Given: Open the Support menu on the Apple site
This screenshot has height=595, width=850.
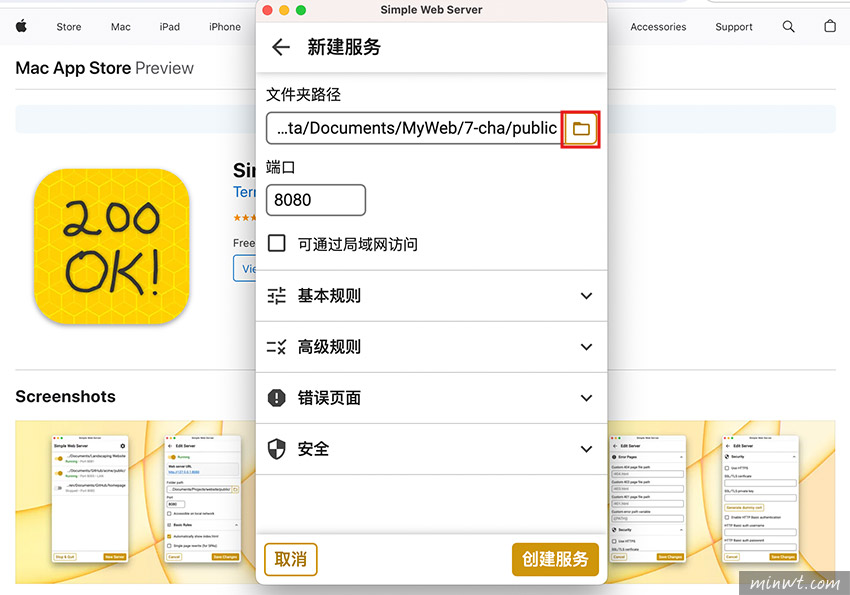Looking at the screenshot, I should [734, 27].
